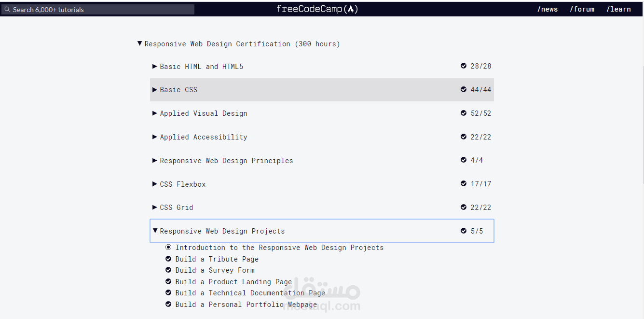Click completion checkmark beside 28/28
This screenshot has height=319, width=644.
coord(464,66)
